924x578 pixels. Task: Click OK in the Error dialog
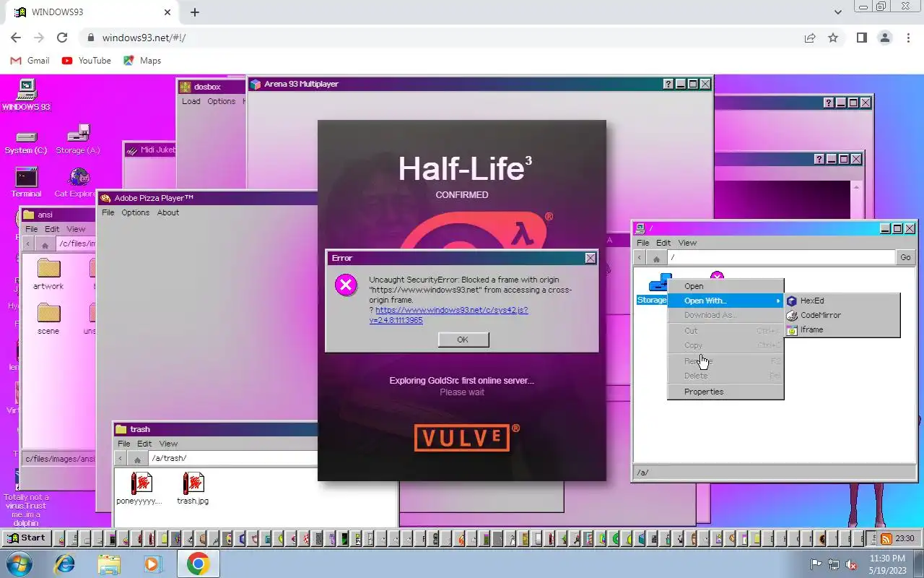[x=463, y=340]
